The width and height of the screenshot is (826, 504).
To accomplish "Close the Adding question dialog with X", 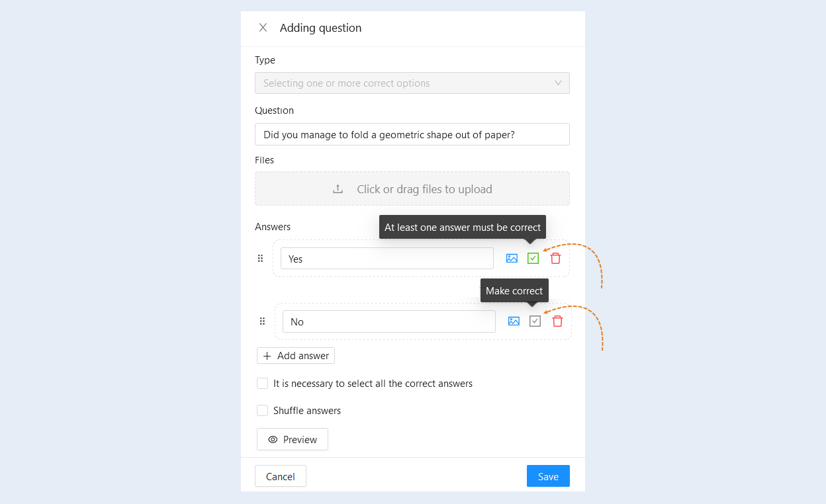I will (263, 28).
